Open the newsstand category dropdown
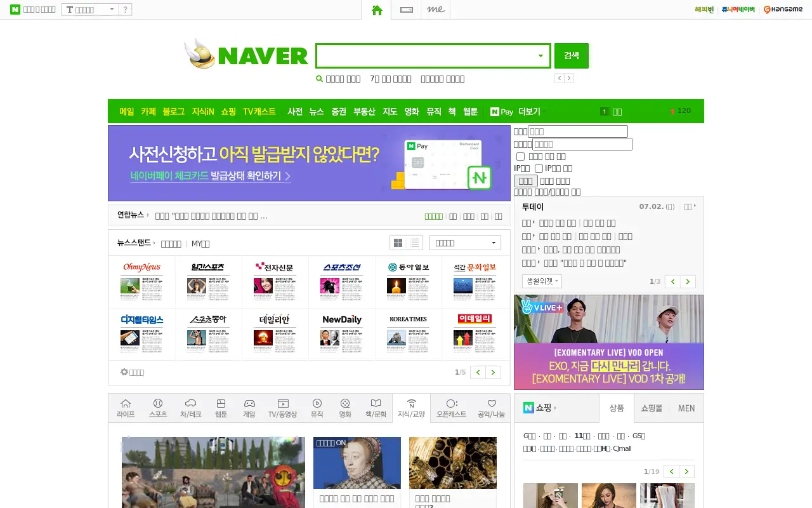 click(x=465, y=243)
